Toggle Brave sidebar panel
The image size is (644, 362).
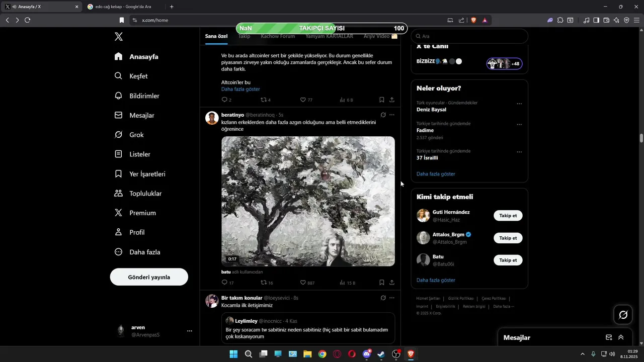coord(596,20)
